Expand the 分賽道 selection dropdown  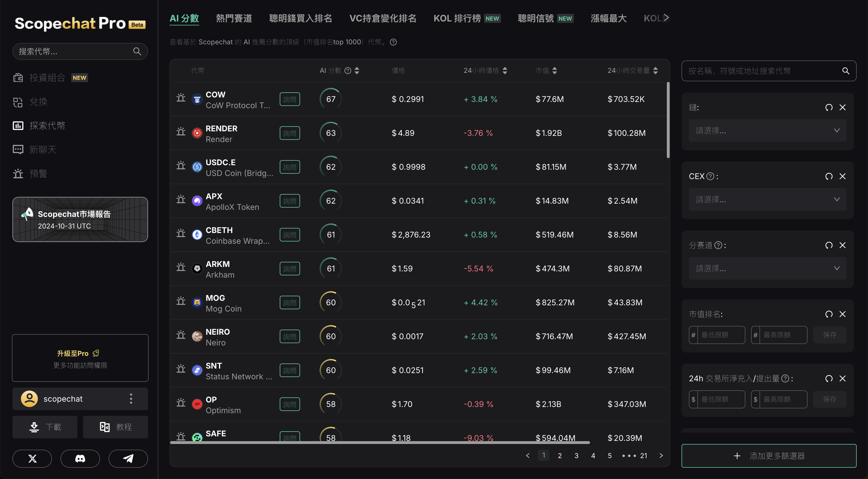(767, 268)
